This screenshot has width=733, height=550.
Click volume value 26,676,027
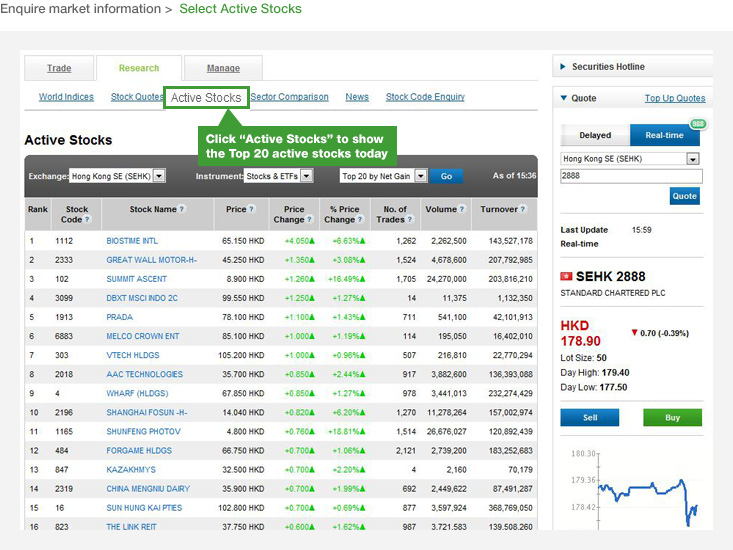446,432
